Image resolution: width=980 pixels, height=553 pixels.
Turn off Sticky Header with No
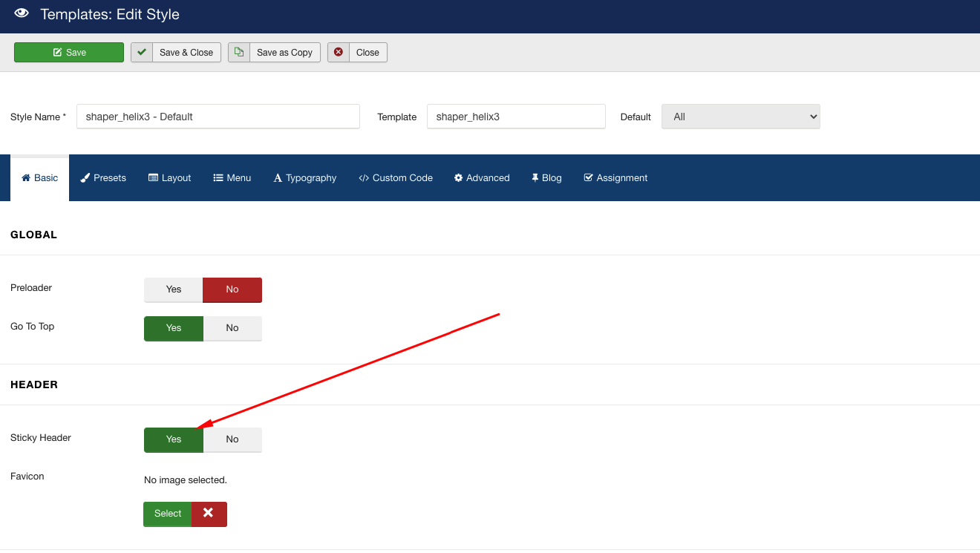(232, 439)
